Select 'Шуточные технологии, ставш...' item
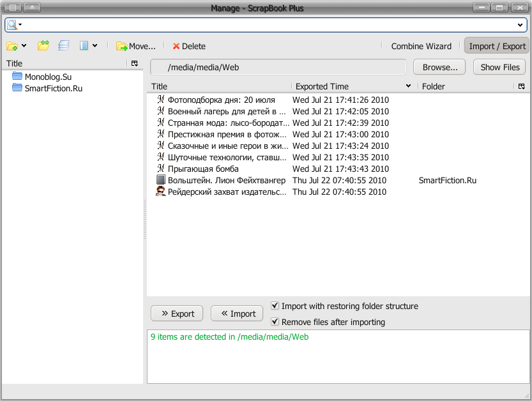 227,158
